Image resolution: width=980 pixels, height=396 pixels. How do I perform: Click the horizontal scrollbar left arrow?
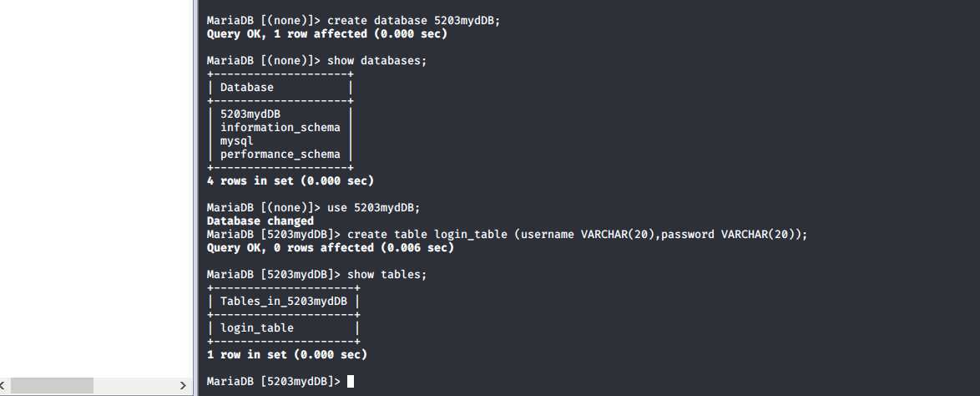pos(6,386)
